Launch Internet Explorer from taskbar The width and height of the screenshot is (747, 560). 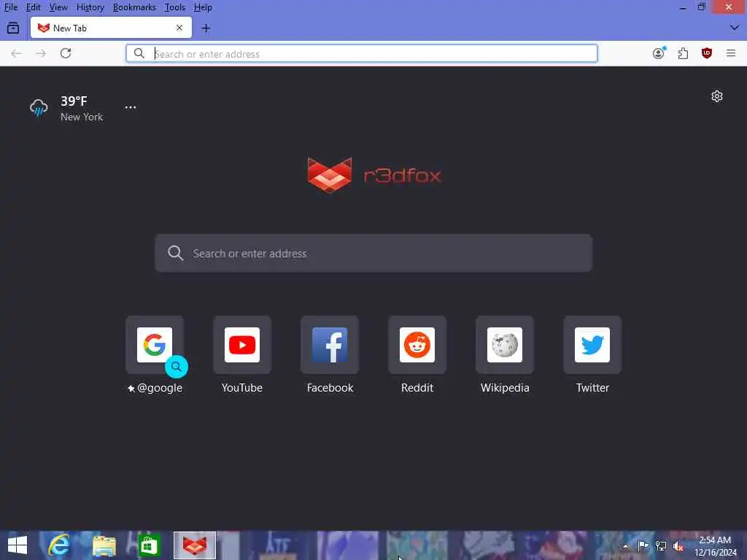click(59, 545)
